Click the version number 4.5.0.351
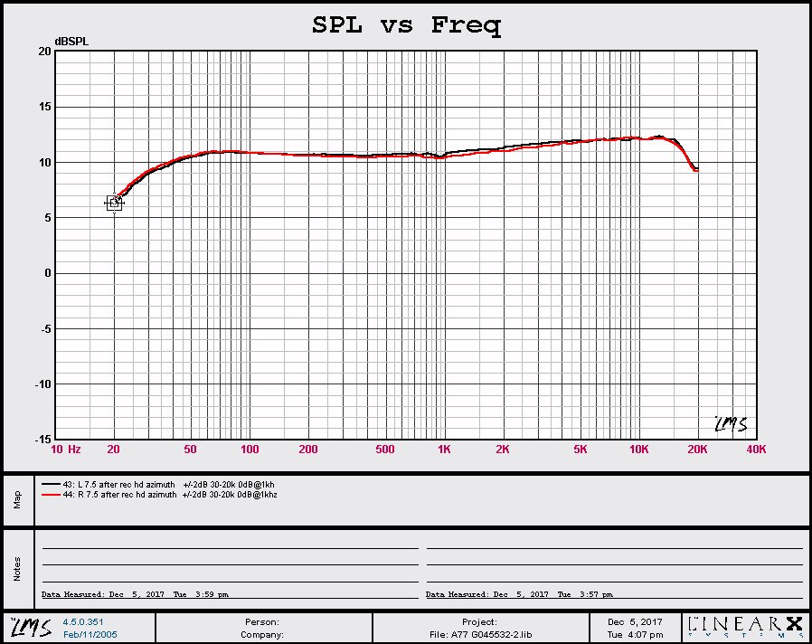 pyautogui.click(x=81, y=622)
